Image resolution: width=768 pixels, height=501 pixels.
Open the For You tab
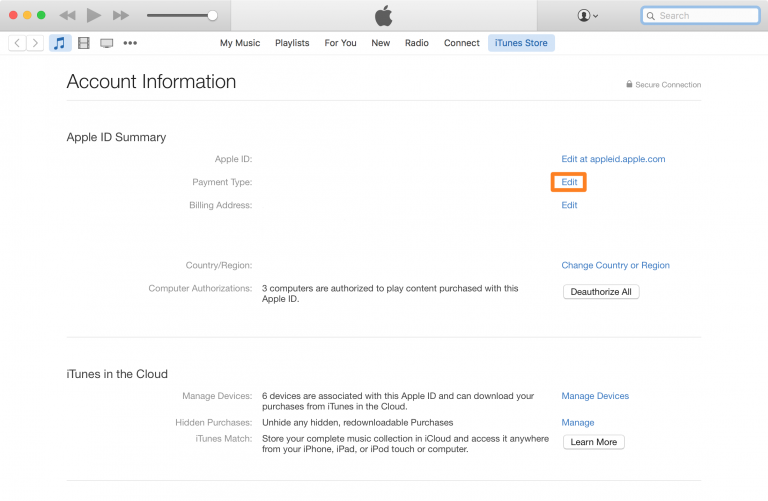tap(340, 43)
